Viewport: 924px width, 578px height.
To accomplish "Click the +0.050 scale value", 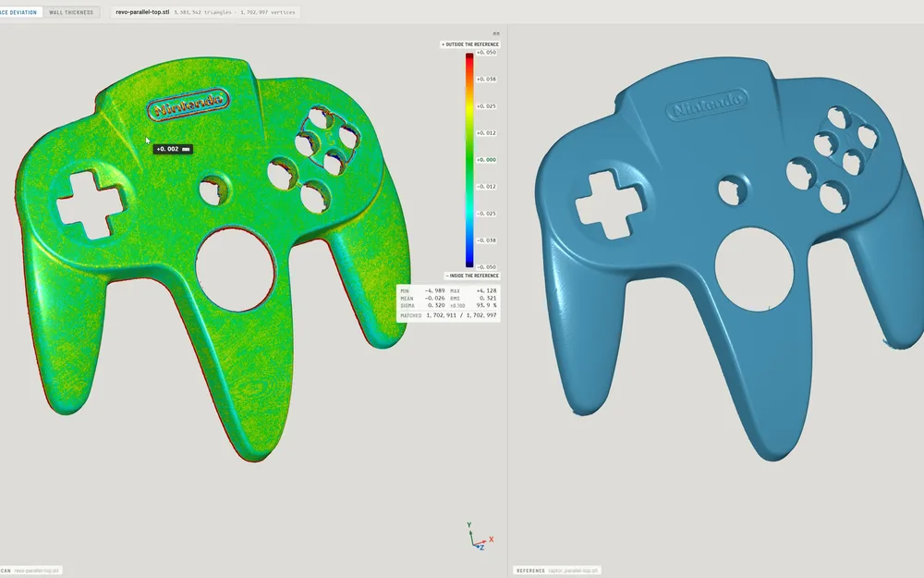I will [x=486, y=53].
